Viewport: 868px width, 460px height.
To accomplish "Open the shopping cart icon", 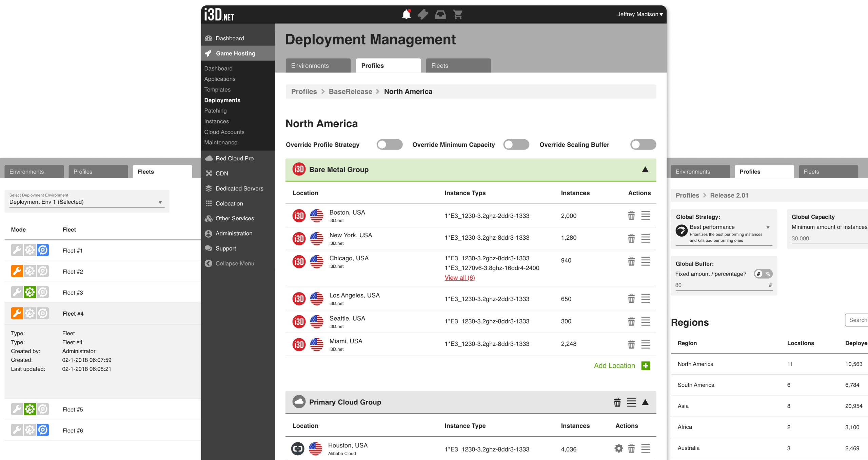I will tap(458, 15).
